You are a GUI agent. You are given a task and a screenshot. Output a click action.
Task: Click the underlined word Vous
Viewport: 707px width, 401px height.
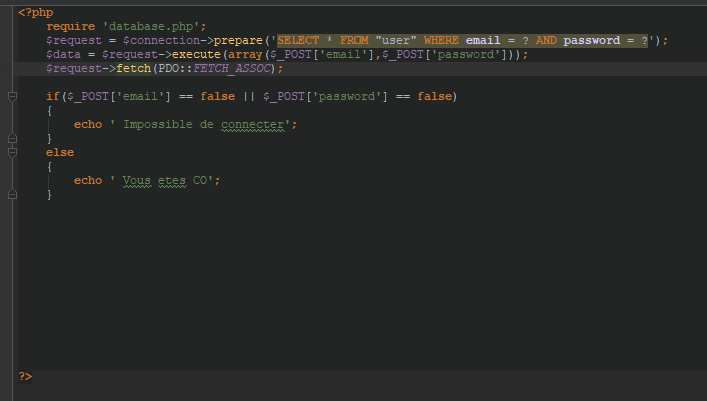pyautogui.click(x=137, y=180)
